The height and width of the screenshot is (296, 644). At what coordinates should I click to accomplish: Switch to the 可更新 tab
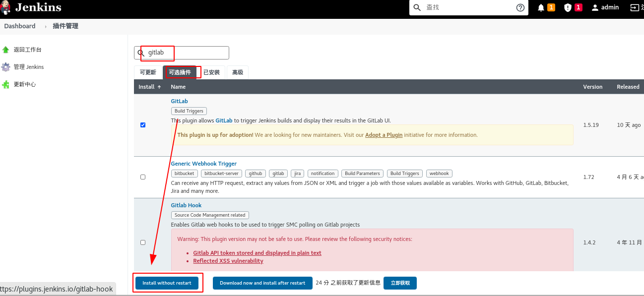tap(148, 72)
